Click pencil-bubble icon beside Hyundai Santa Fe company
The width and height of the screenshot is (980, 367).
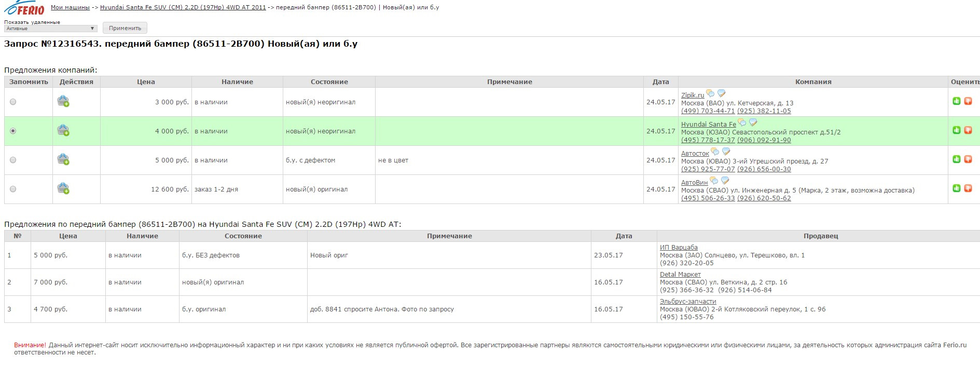(753, 123)
